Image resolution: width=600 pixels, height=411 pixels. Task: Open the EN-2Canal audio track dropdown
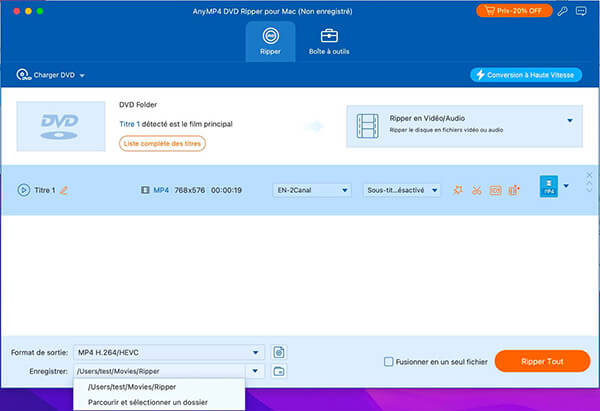(312, 190)
